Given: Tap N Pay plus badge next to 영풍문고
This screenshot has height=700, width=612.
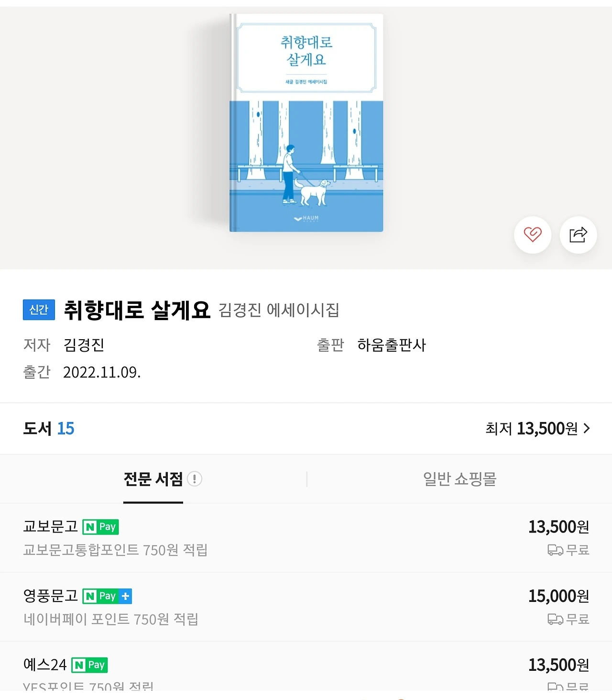Looking at the screenshot, I should [107, 596].
